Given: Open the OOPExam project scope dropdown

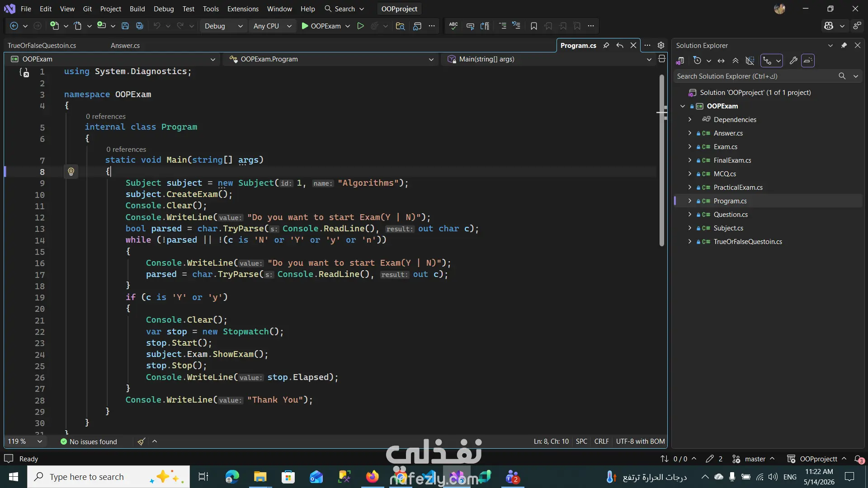Looking at the screenshot, I should click(x=113, y=59).
